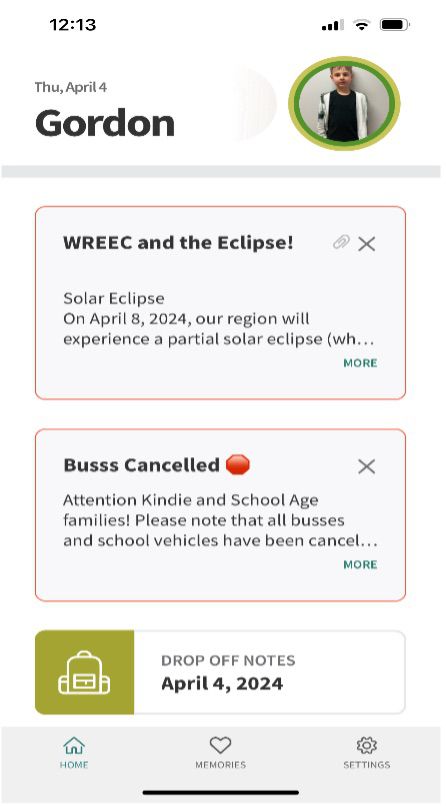Dismiss the WREEC and the Eclipse notice
This screenshot has width=446, height=806.
[366, 244]
